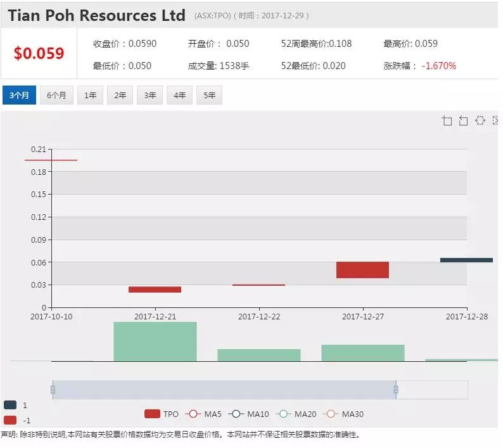Click the dark candlestick for 2017-12-28
503x448 pixels.
click(x=466, y=260)
